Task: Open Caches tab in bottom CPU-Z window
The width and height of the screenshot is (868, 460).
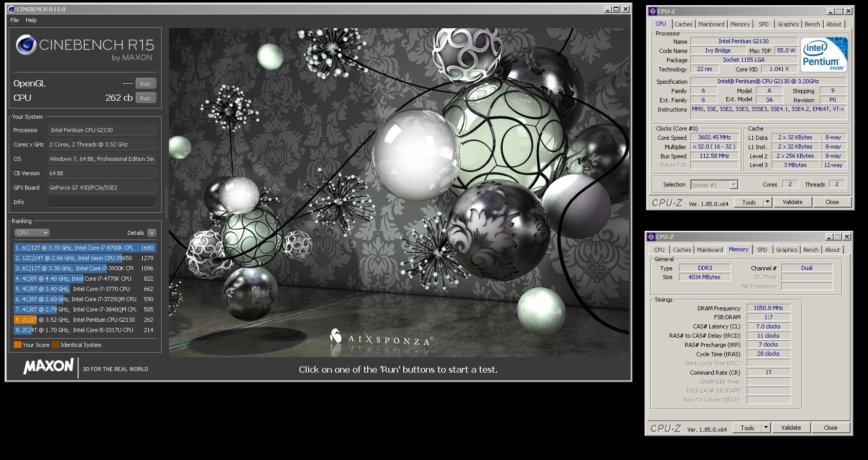Action: 682,250
